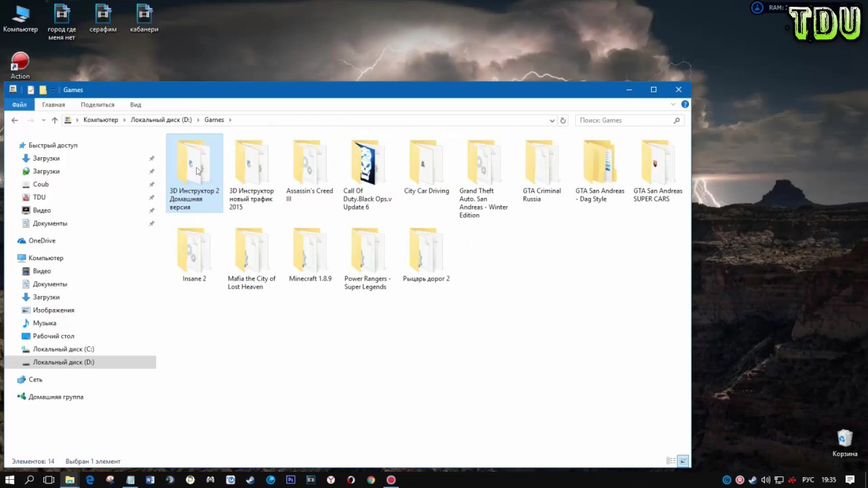Open Google Chrome from the taskbar

click(x=371, y=480)
